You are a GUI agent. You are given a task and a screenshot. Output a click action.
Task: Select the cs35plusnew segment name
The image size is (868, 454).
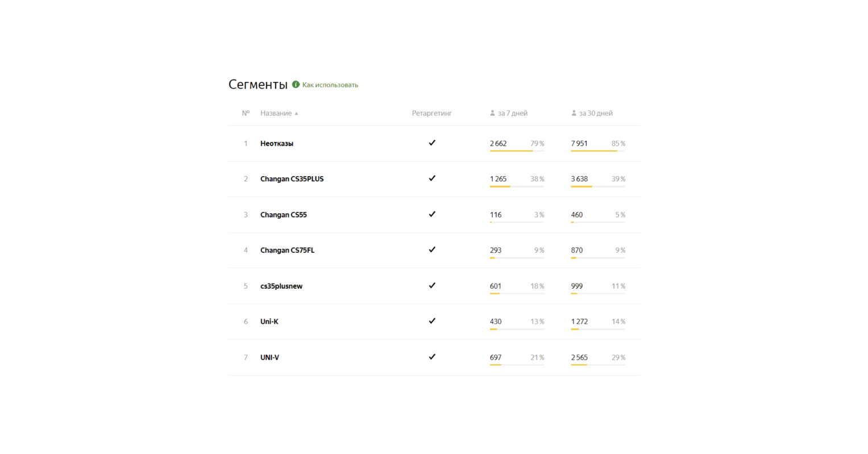pos(281,286)
